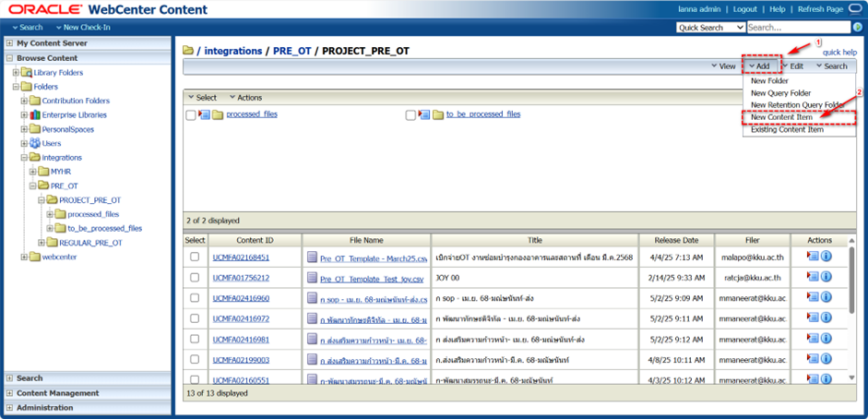Screen dimensions: 868x419
Task: Click actions icon beside processed_files folder
Action: tap(204, 115)
